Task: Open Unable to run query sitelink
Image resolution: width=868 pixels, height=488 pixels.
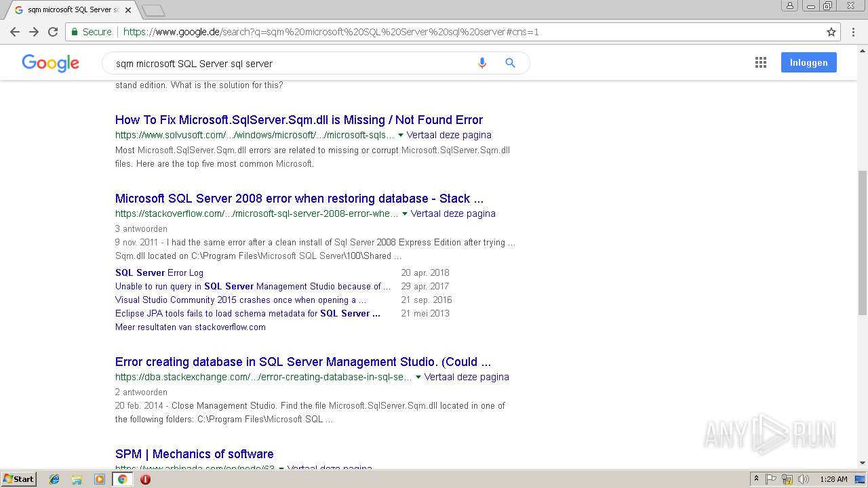Action: 254,286
